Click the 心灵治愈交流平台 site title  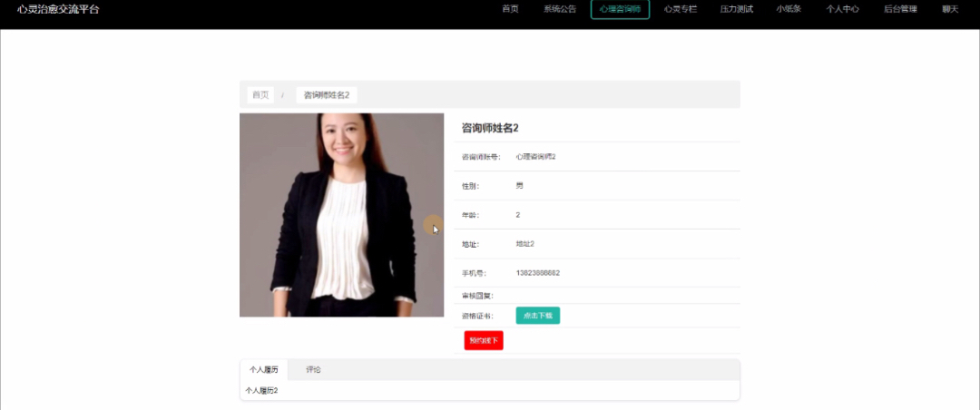tap(59, 9)
